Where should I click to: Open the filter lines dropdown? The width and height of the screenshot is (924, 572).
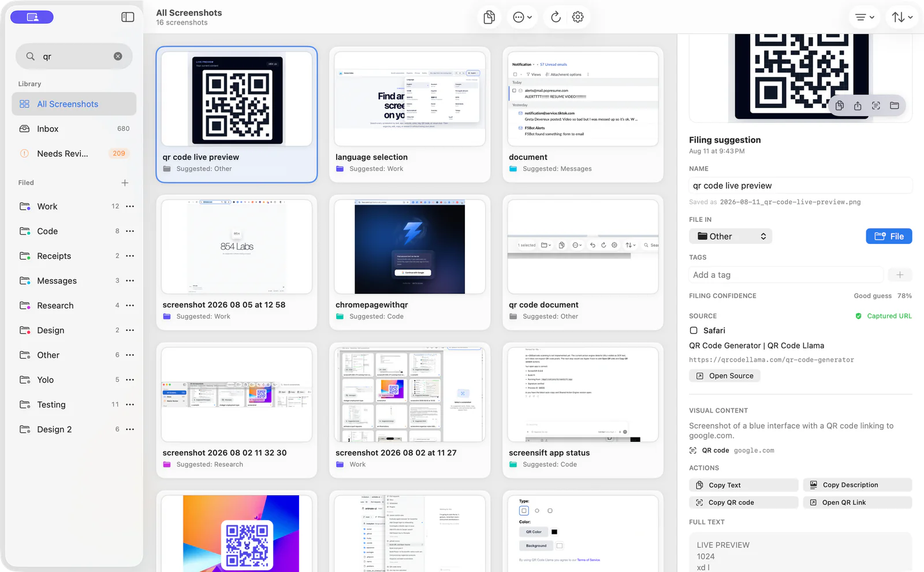point(865,17)
